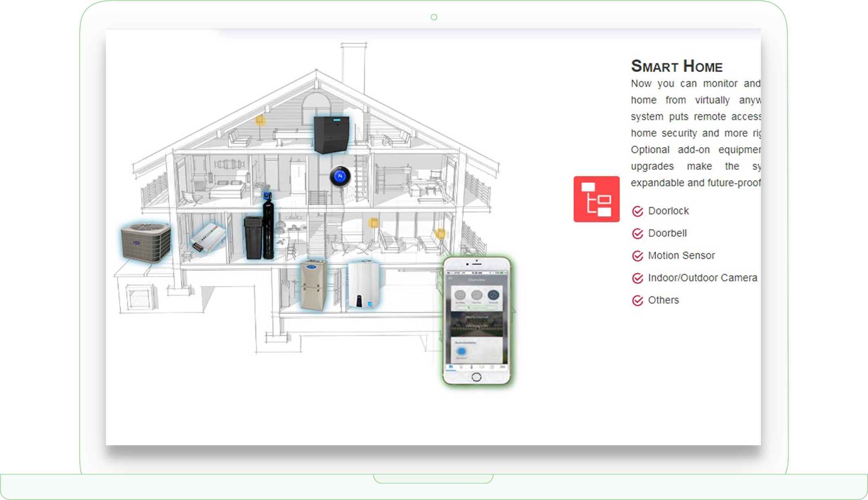
Task: Click the check icon beside Motion Sensor
Action: pyautogui.click(x=638, y=256)
